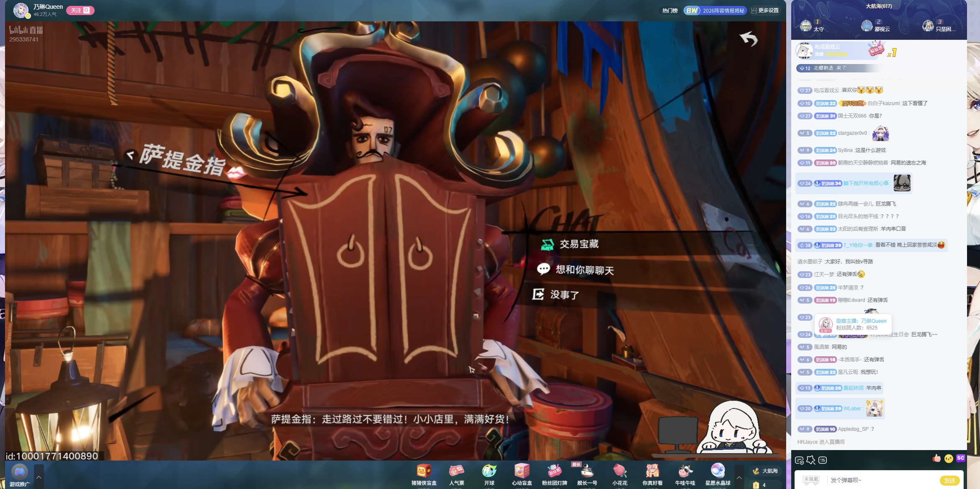980x489 pixels.
Task: Choose the game option 交易宝藏
Action: click(x=570, y=244)
